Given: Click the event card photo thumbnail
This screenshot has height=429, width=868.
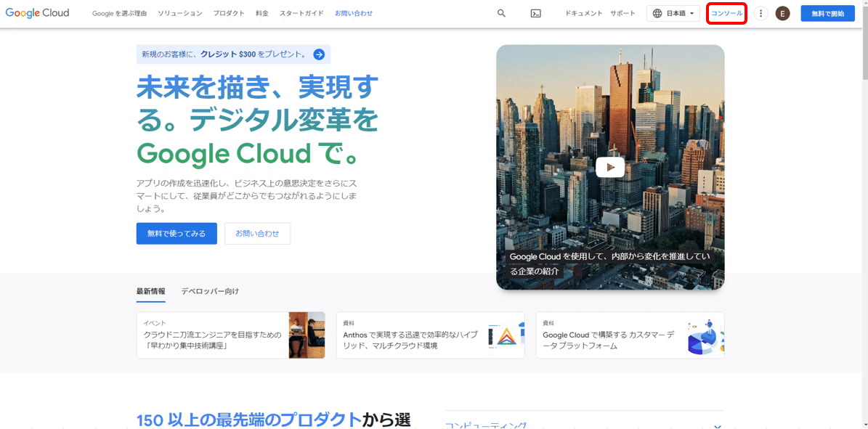Looking at the screenshot, I should (307, 335).
